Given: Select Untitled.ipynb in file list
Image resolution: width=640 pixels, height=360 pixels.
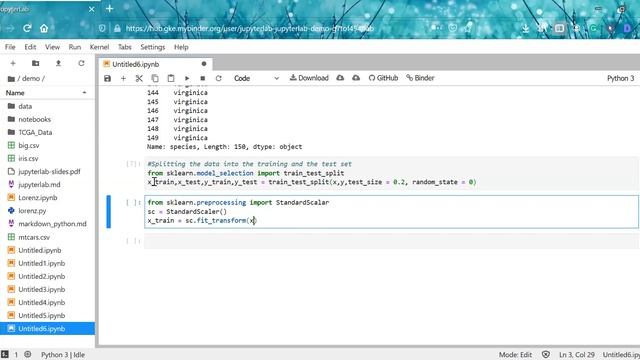Looking at the screenshot, I should 47,250.
